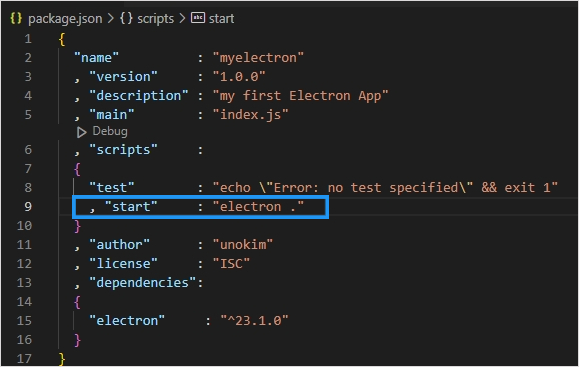
Task: Click the opening brace on line 1
Action: (62, 39)
